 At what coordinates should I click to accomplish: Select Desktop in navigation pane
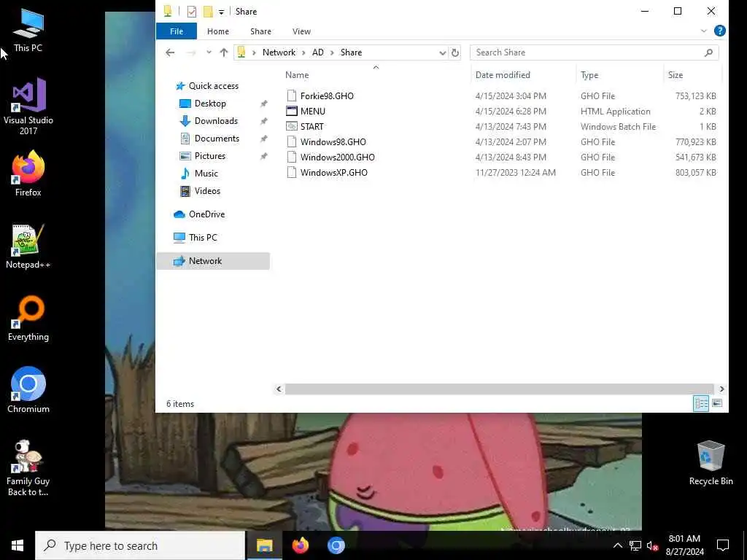point(210,104)
